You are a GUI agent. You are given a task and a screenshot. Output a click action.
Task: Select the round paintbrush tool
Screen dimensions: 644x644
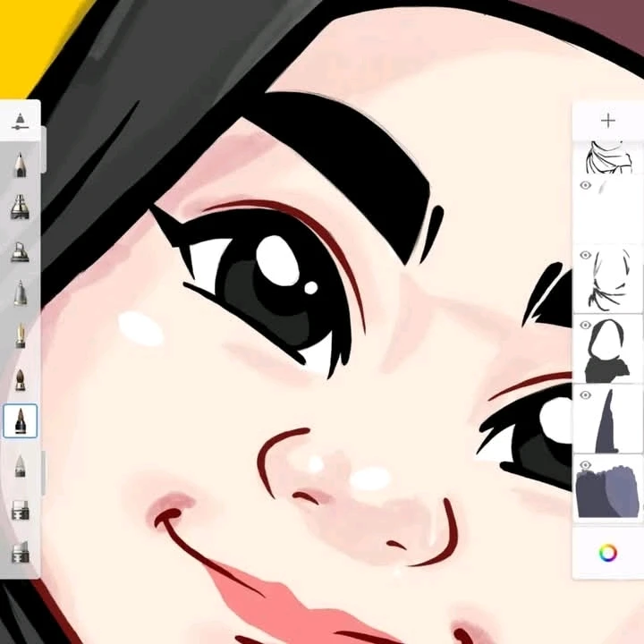tap(20, 379)
